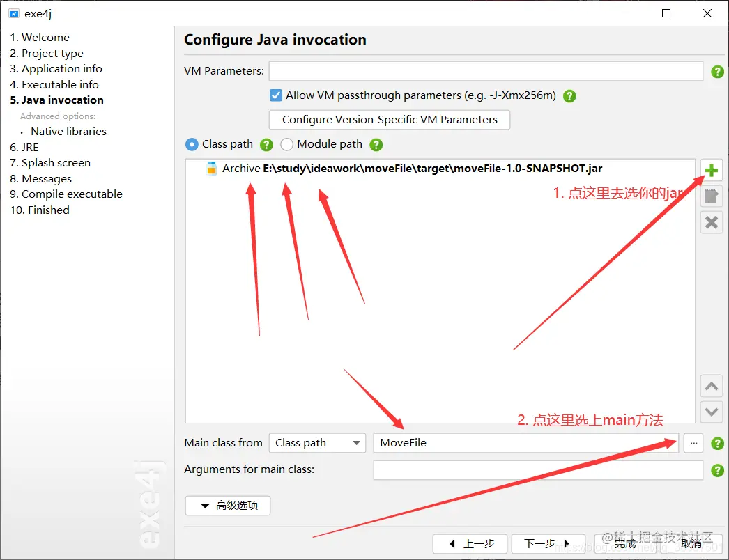Open help for Arguments for main class
The image size is (729, 560).
coord(717,470)
